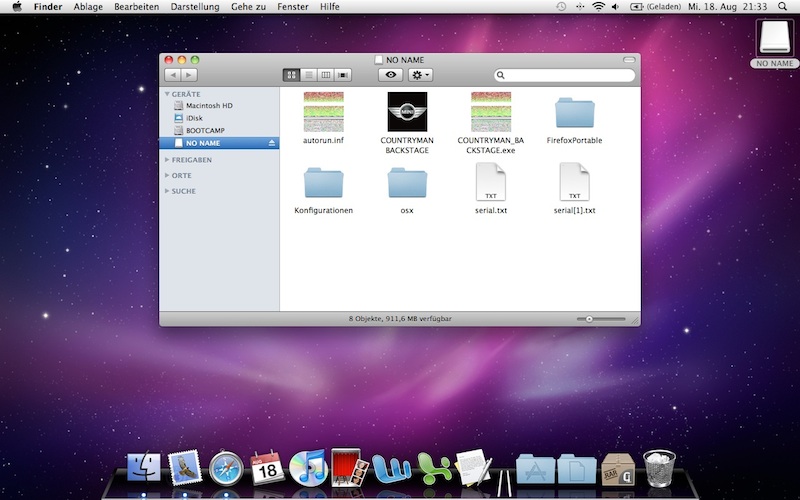800x500 pixels.
Task: Open Safari from the Dock
Action: point(227,467)
